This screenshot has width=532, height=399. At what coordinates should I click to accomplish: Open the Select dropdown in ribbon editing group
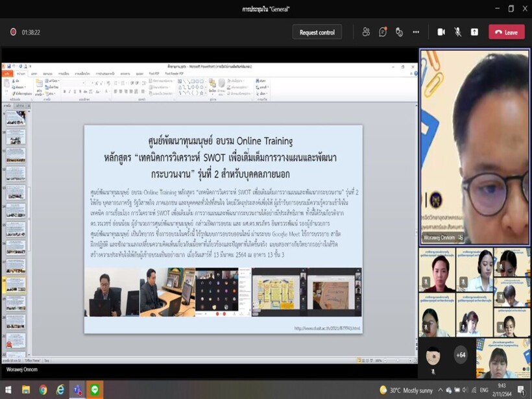click(262, 93)
